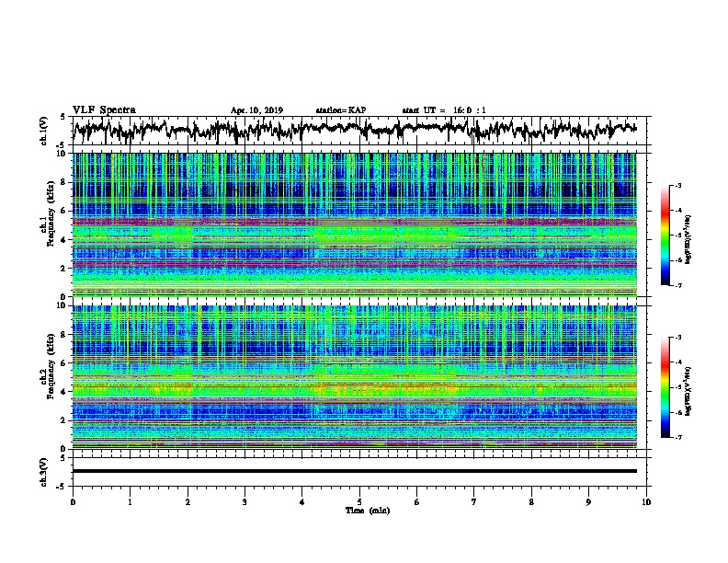The width and height of the screenshot is (728, 563).
Task: Click the '10' frequency tick on ch.2 spectrogram
Action: (62, 305)
